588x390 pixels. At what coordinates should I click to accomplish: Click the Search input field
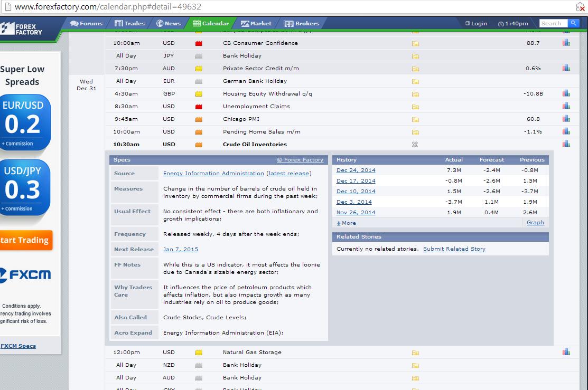click(554, 23)
